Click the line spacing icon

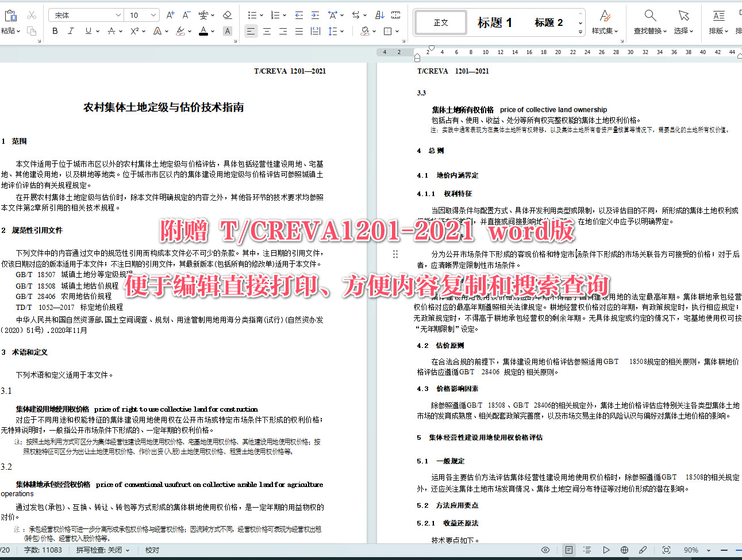coord(332,31)
